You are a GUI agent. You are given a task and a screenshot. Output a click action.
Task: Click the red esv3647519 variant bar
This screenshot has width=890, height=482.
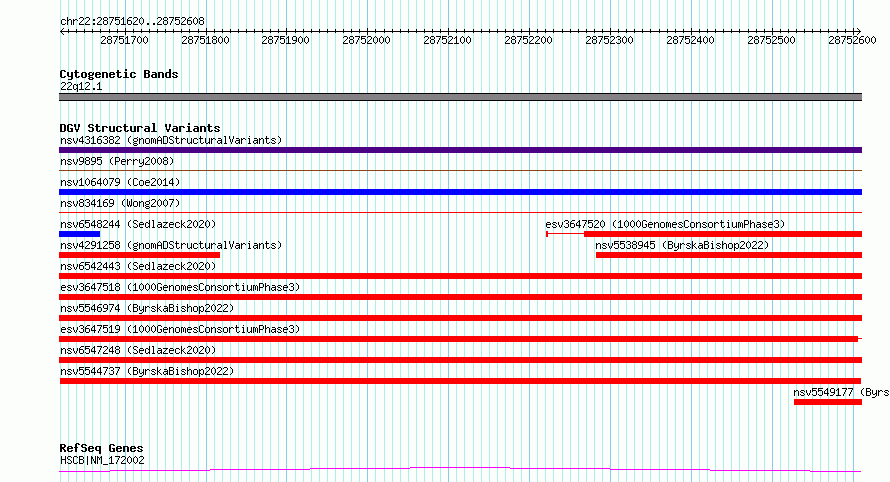pos(459,339)
